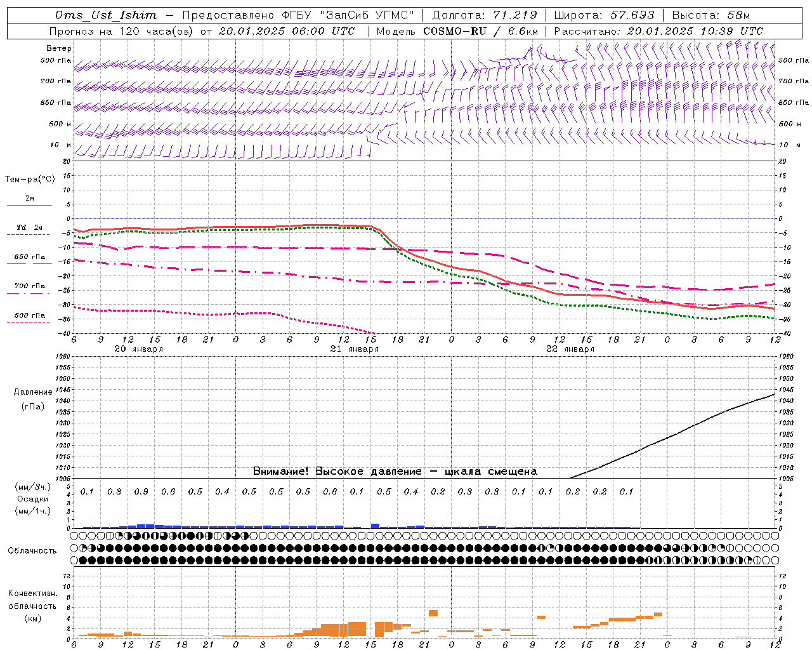
Task: Click the high-pressure warning "Внимание! Высокое давление"
Action: pos(337,471)
